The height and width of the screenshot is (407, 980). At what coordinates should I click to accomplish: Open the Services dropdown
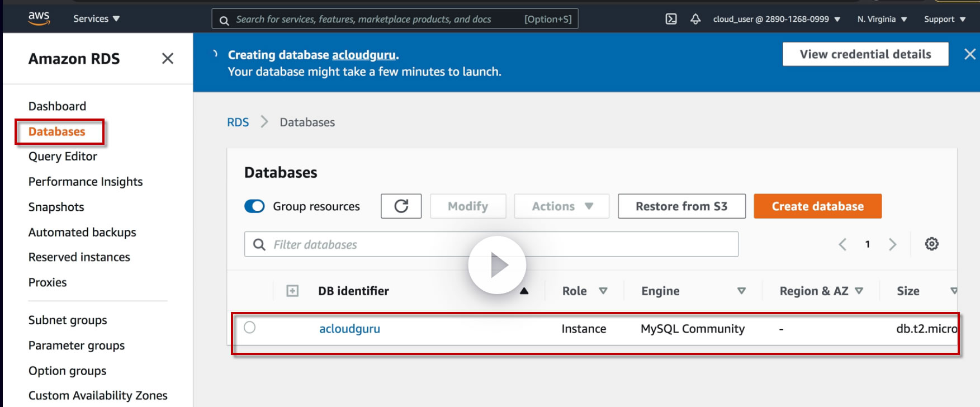[x=97, y=18]
